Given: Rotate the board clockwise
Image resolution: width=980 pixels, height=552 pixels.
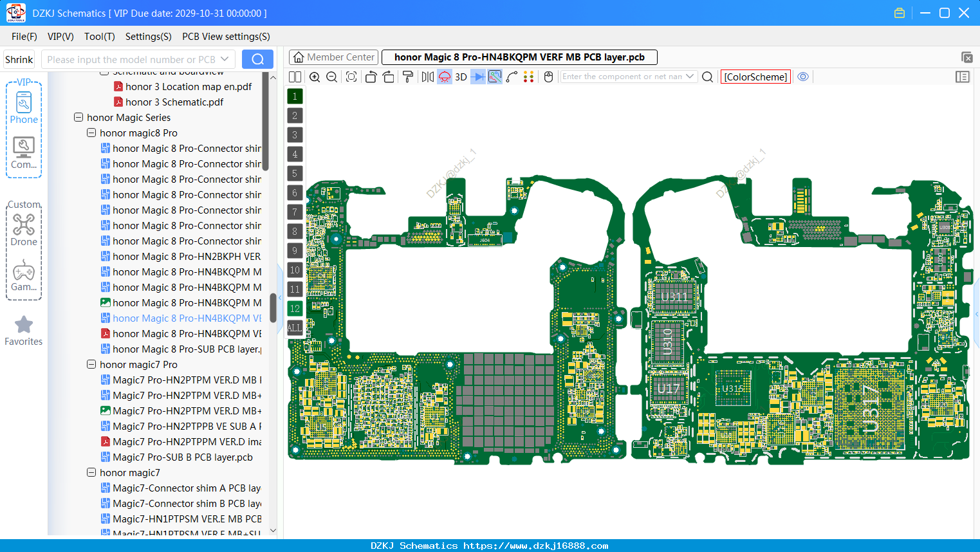Looking at the screenshot, I should click(x=389, y=77).
